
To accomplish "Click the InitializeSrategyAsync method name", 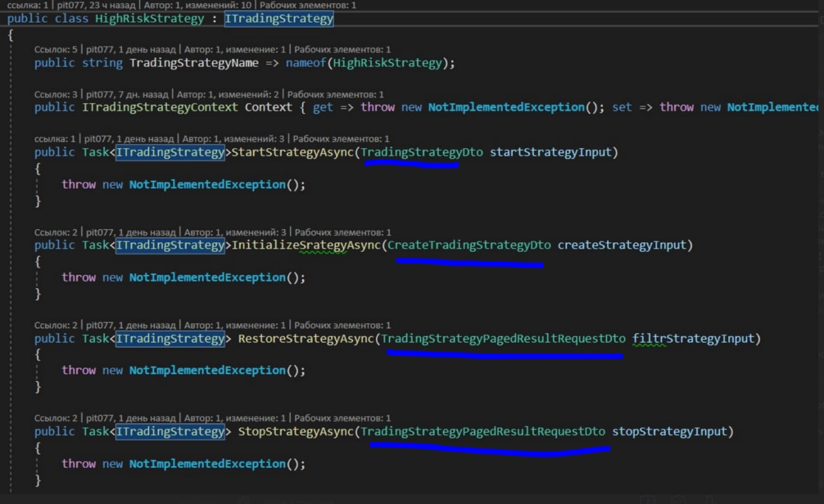I will [306, 245].
